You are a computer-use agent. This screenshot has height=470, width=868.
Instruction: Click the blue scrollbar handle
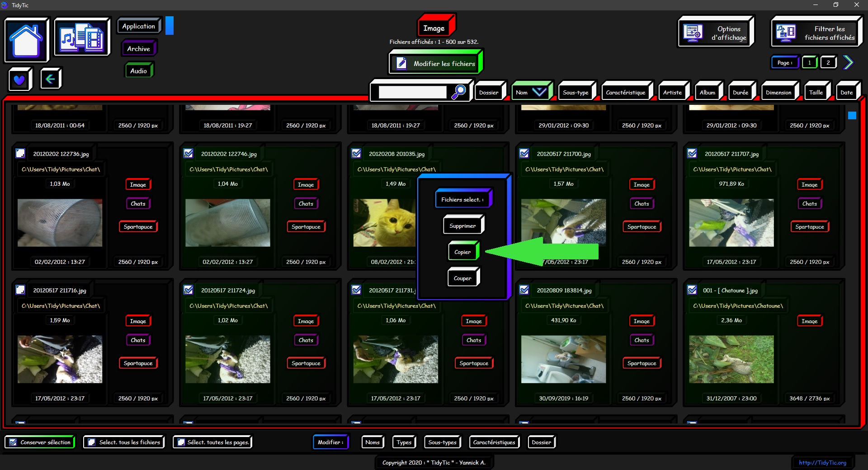tap(852, 116)
